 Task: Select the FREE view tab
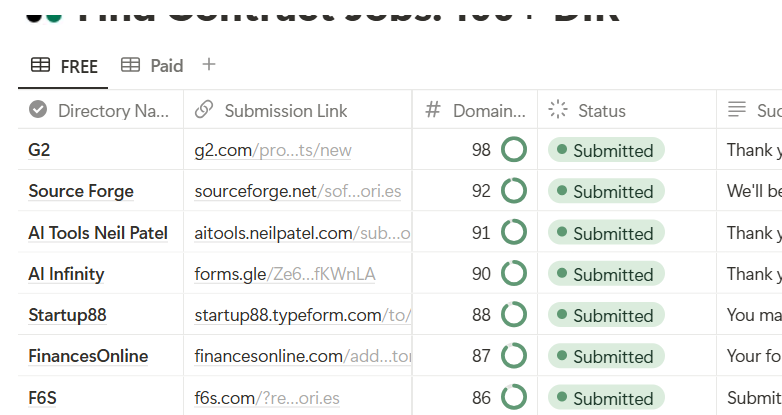[x=78, y=67]
